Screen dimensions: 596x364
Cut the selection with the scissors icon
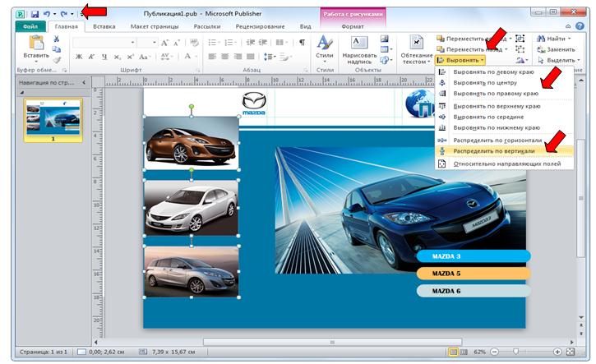[57, 39]
